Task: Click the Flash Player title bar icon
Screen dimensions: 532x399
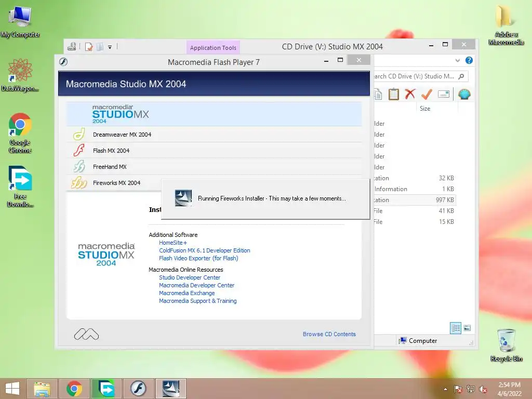Action: click(63, 62)
